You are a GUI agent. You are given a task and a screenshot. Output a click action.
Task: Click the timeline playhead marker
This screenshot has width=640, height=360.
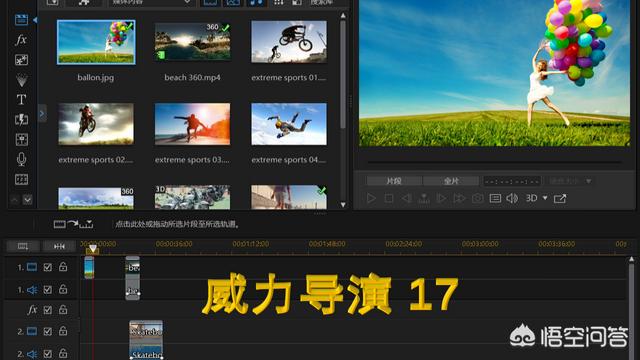pyautogui.click(x=93, y=249)
